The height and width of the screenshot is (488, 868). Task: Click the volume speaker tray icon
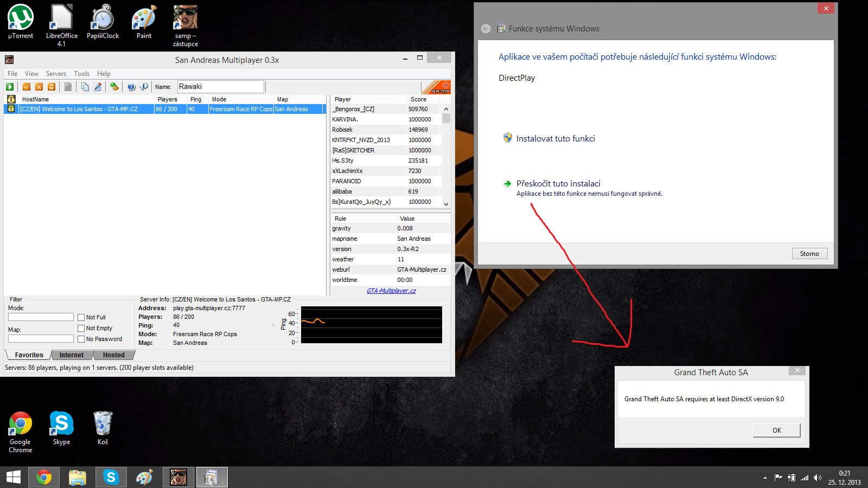click(x=818, y=478)
